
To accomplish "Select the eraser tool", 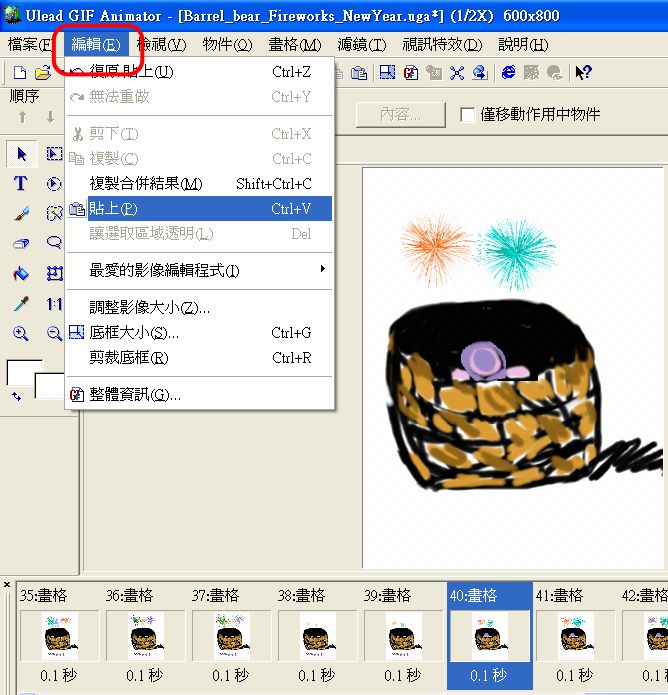I will pyautogui.click(x=21, y=243).
